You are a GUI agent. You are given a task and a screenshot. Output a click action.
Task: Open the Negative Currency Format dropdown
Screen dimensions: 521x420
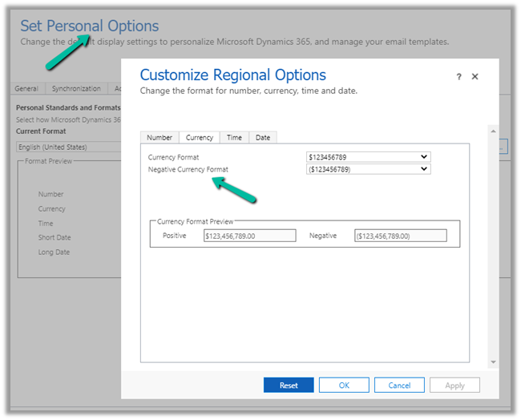pos(369,169)
